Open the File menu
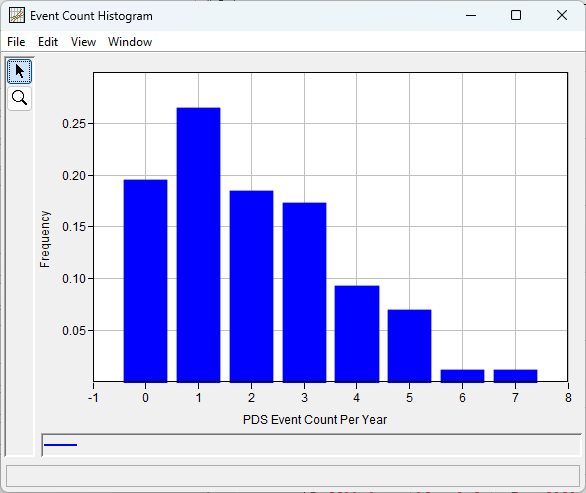 [16, 42]
